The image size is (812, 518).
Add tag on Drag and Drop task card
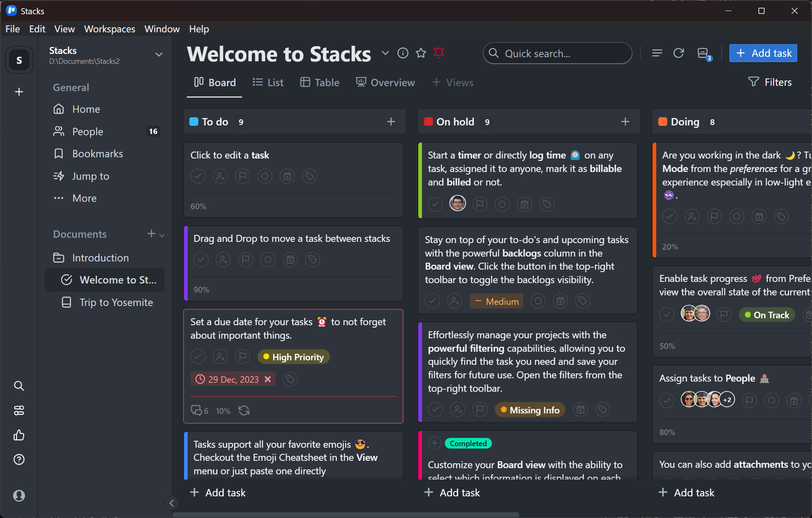click(x=312, y=259)
